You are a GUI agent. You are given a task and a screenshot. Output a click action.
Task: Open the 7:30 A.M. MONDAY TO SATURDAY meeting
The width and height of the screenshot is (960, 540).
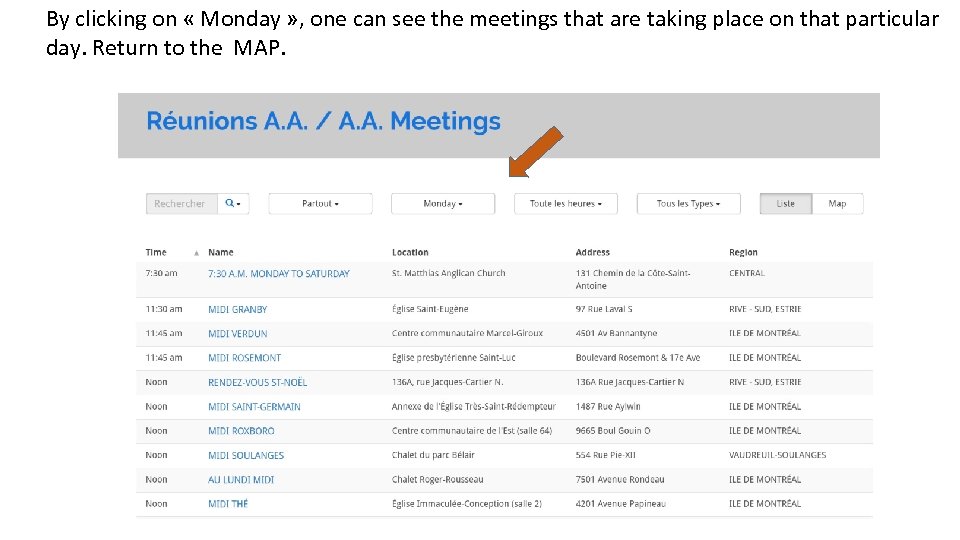[x=279, y=274]
